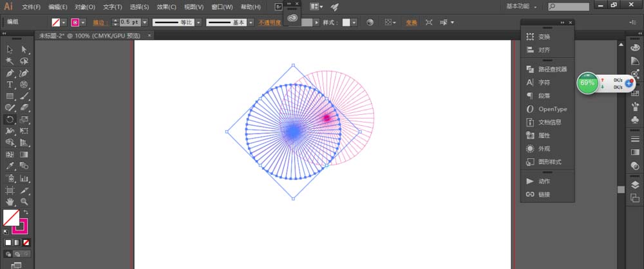Open fill color dropdown in control bar
This screenshot has height=269, width=644.
64,23
